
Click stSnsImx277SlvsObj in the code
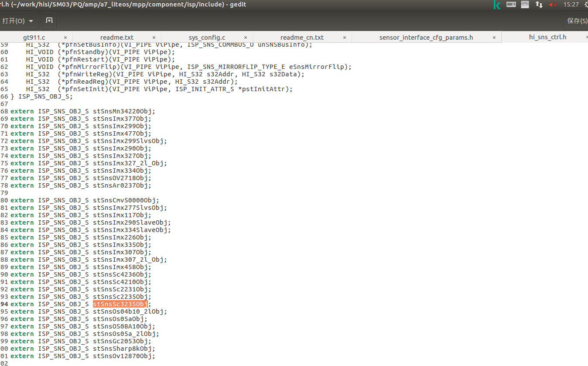[x=128, y=208]
